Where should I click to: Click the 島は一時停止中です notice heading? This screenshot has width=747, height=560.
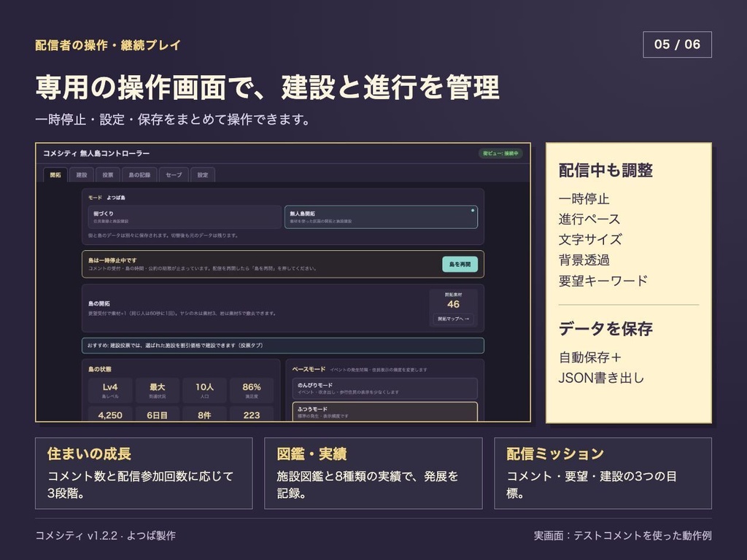click(x=112, y=260)
